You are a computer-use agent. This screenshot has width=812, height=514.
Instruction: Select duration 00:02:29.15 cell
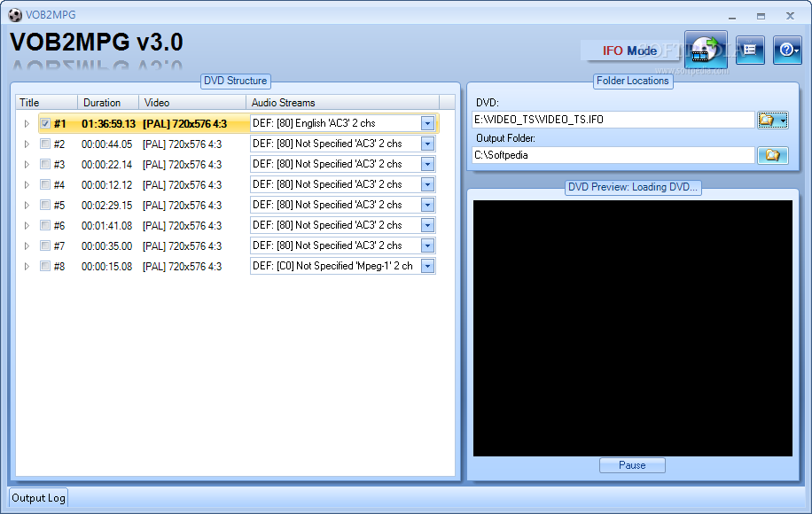click(106, 205)
